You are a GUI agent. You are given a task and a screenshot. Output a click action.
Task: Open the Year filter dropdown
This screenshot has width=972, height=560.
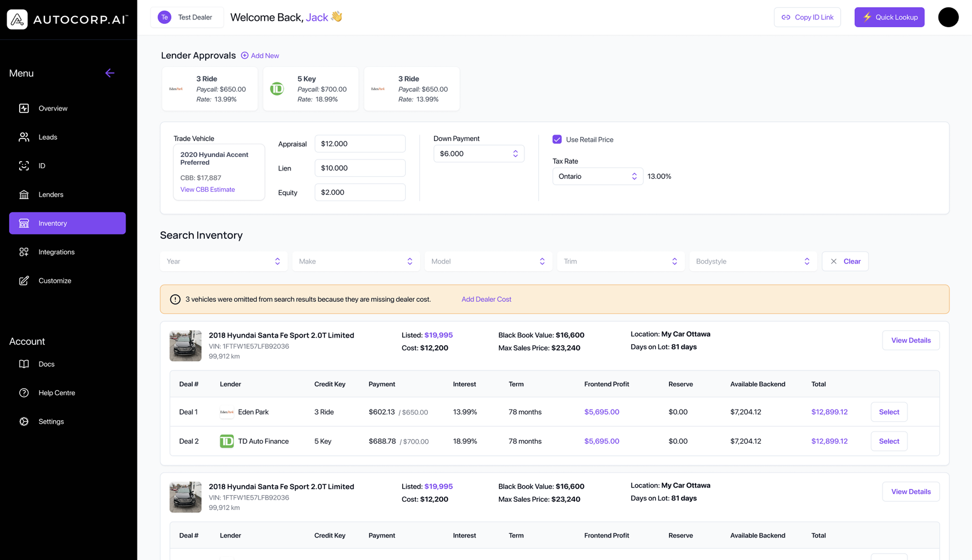click(x=224, y=261)
